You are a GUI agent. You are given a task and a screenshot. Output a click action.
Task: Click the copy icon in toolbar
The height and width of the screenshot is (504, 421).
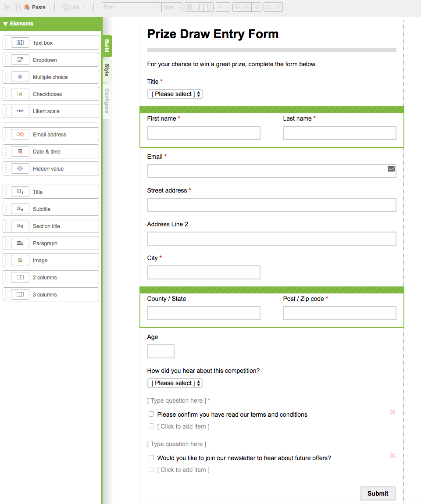[x=18, y=7]
